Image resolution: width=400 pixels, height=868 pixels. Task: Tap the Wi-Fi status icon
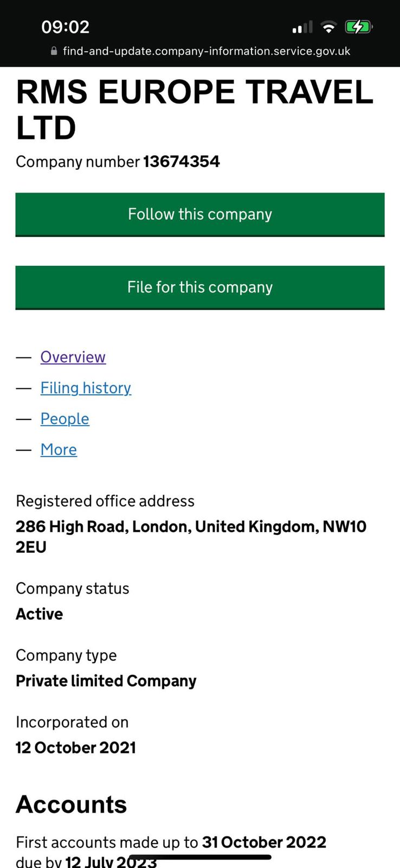point(328,27)
